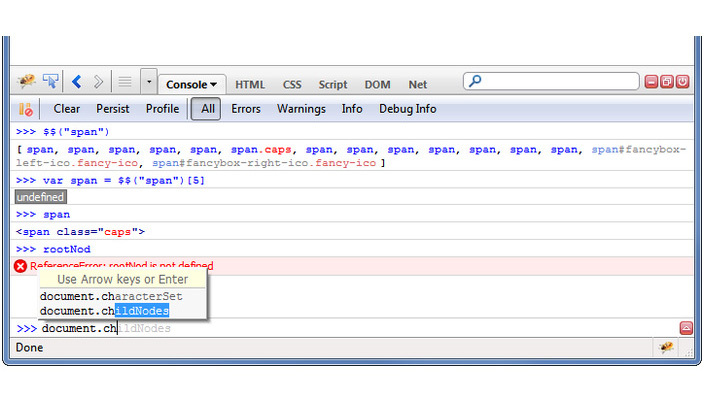Filter console by Info
The height and width of the screenshot is (400, 705).
pyautogui.click(x=352, y=109)
